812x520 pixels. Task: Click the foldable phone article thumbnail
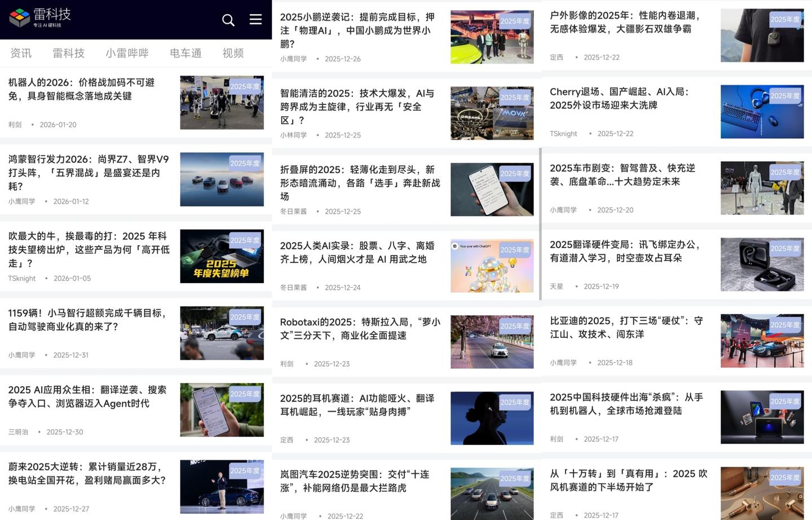click(x=492, y=190)
